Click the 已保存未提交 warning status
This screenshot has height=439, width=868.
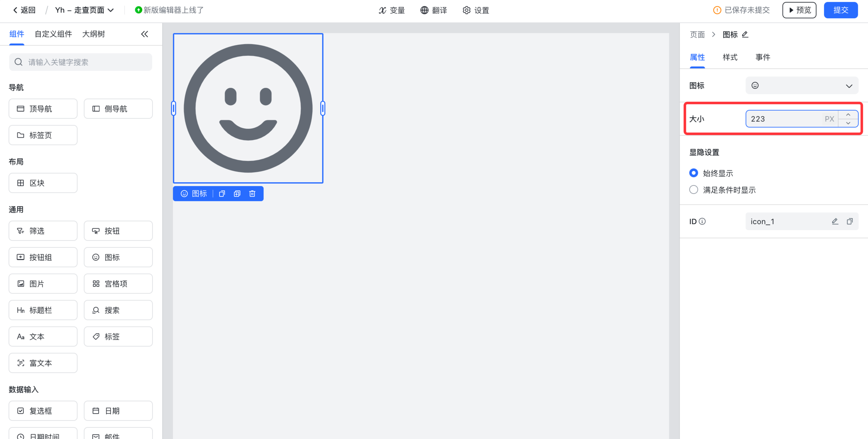(742, 10)
